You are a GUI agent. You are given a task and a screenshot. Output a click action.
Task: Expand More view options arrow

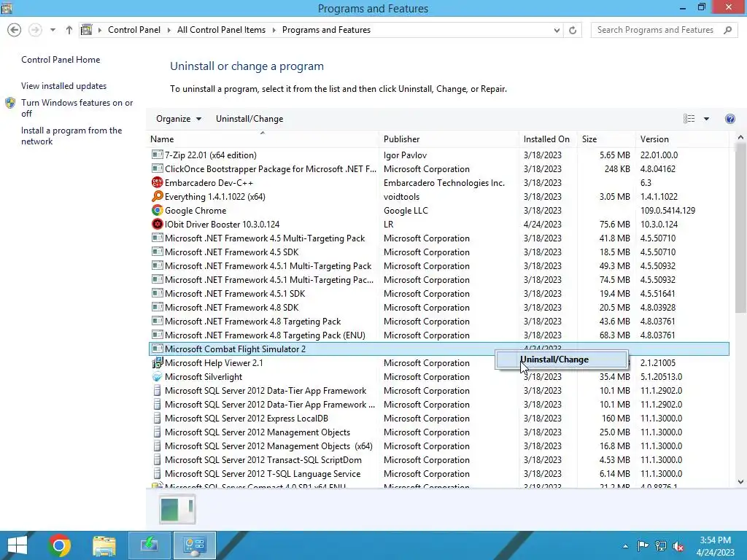coord(706,119)
